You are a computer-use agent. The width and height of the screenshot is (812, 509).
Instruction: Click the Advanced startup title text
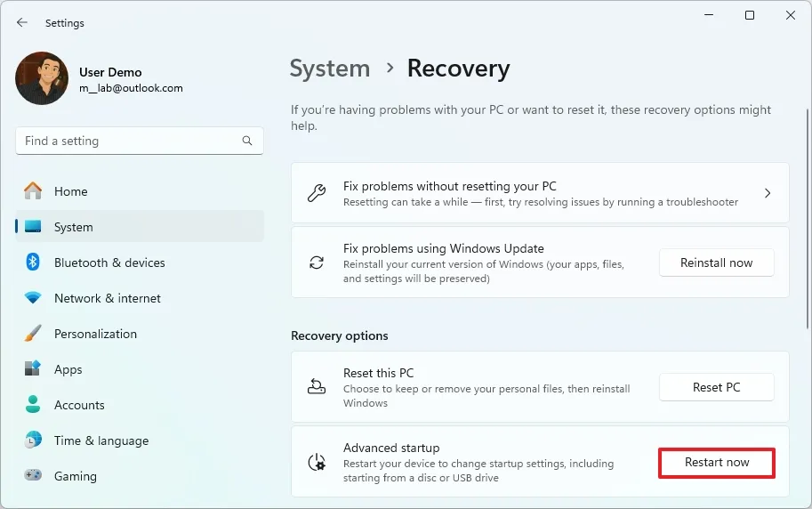[391, 448]
